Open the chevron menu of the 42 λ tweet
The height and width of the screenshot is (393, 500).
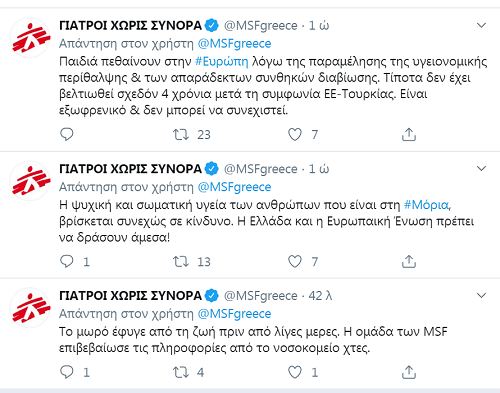click(481, 296)
